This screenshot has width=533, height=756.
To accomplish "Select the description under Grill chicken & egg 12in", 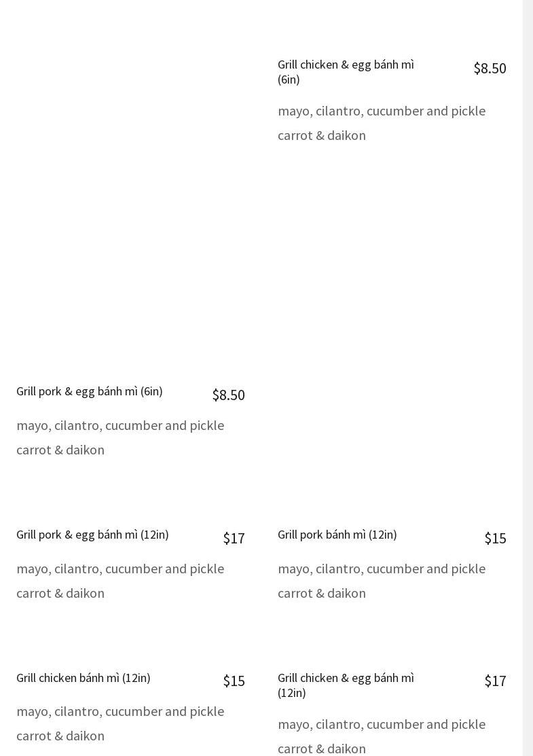I will coord(381,736).
